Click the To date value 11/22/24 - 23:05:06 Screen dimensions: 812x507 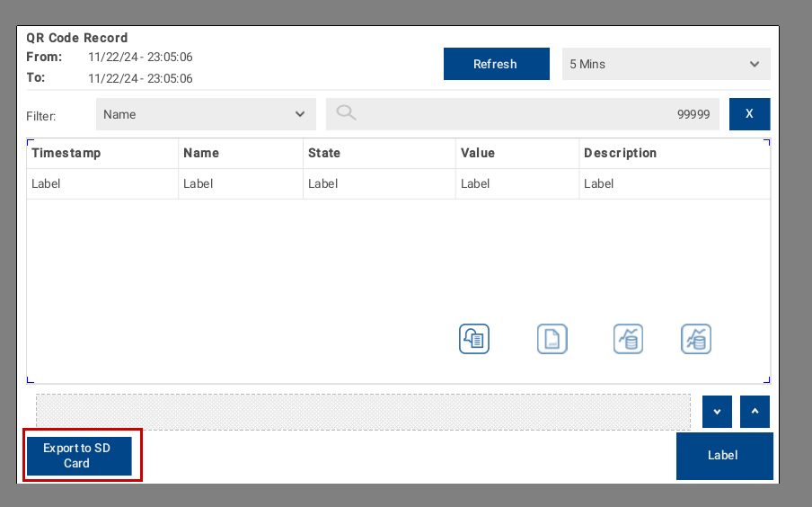(x=140, y=78)
